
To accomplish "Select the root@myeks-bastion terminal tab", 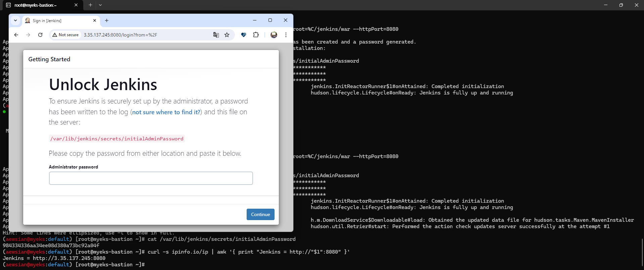I will point(42,5).
